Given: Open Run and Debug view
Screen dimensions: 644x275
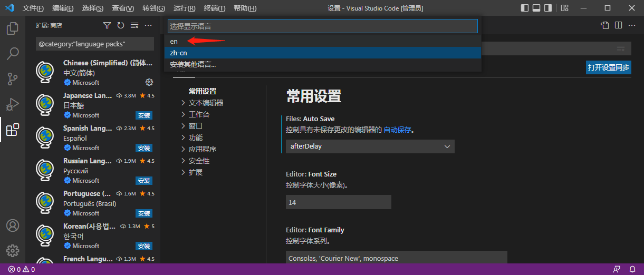Looking at the screenshot, I should point(13,104).
